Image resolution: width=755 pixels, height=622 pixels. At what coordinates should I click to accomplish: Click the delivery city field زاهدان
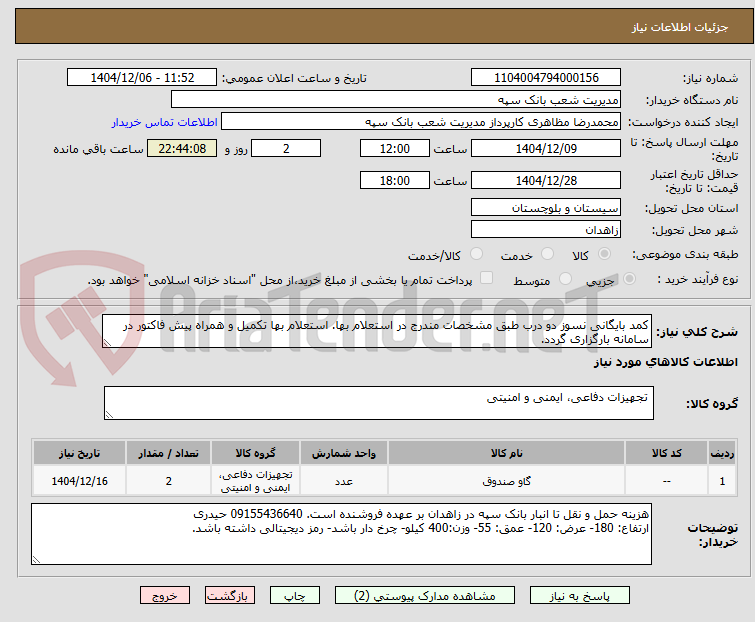[x=546, y=230]
